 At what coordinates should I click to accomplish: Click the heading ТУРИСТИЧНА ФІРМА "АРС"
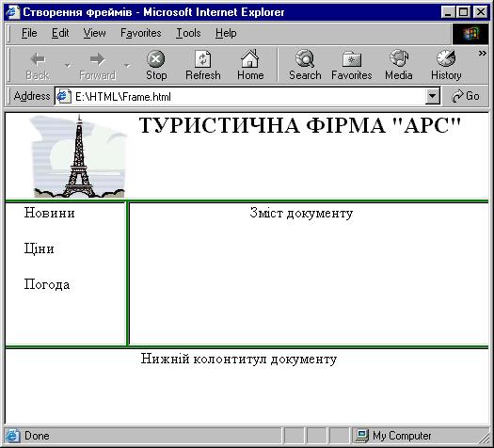(299, 125)
